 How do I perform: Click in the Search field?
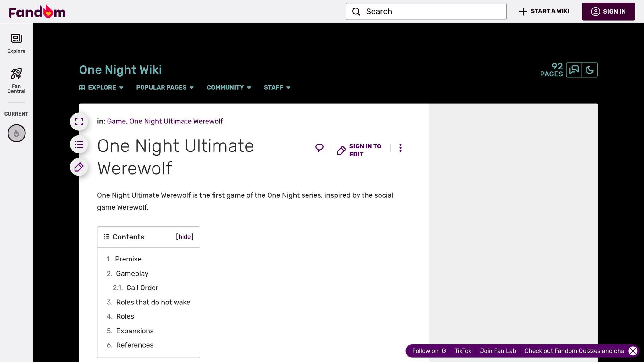426,12
